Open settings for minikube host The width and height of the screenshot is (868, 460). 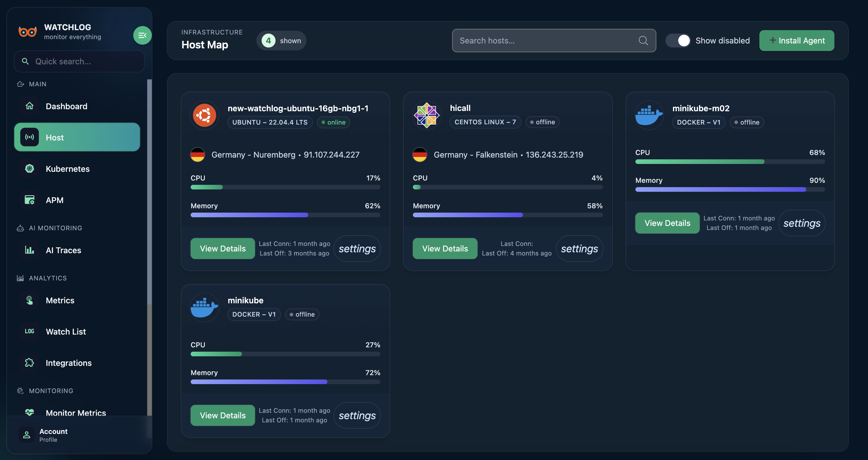(357, 415)
